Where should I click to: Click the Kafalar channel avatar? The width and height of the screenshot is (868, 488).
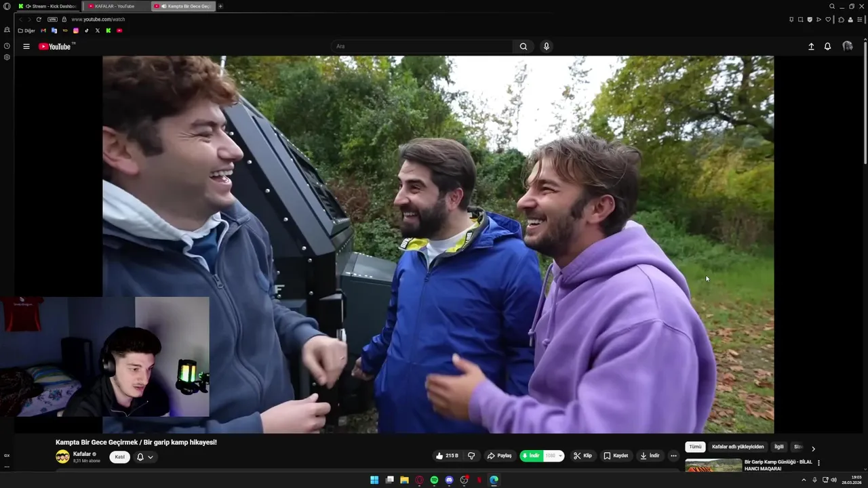62,457
